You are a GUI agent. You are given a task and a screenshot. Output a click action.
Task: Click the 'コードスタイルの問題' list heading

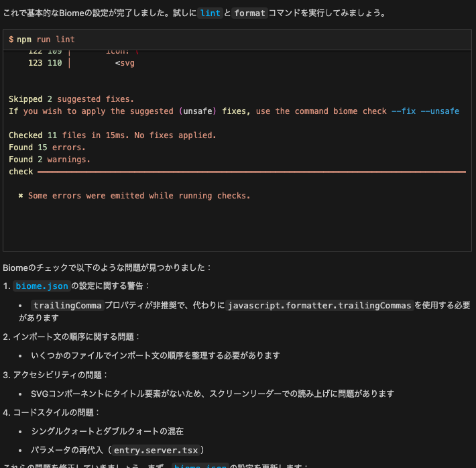click(54, 412)
